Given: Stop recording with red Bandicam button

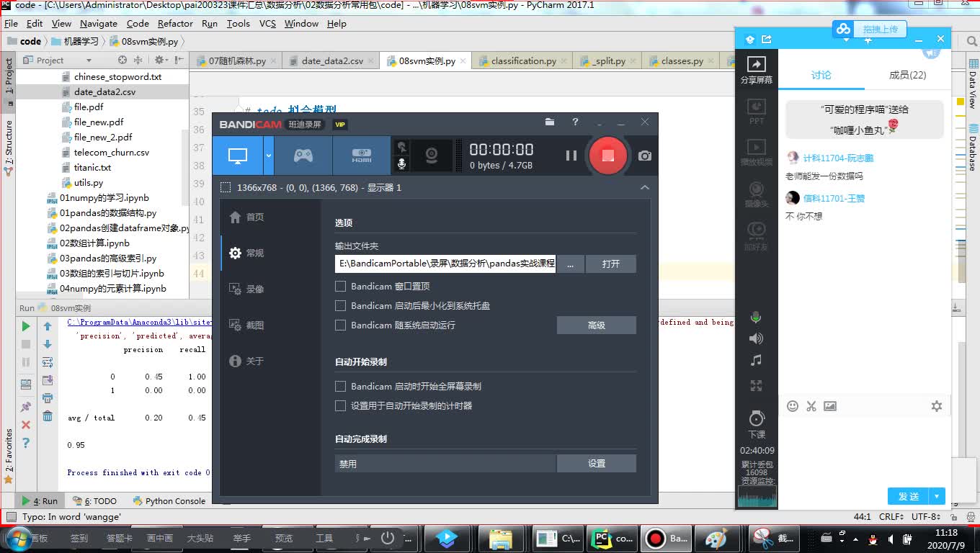Looking at the screenshot, I should (608, 156).
